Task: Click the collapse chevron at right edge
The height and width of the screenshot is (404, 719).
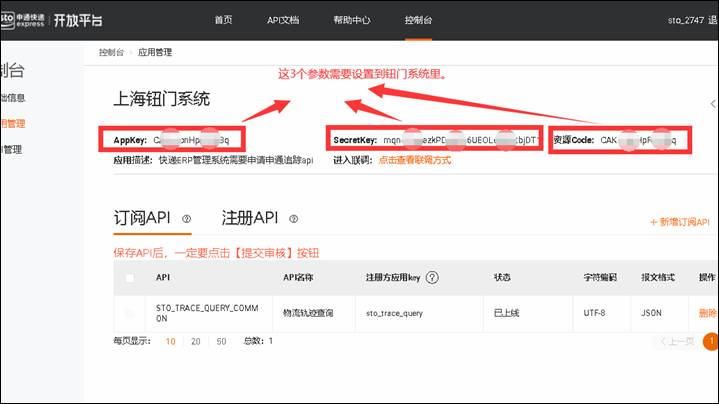Action: coord(713,104)
